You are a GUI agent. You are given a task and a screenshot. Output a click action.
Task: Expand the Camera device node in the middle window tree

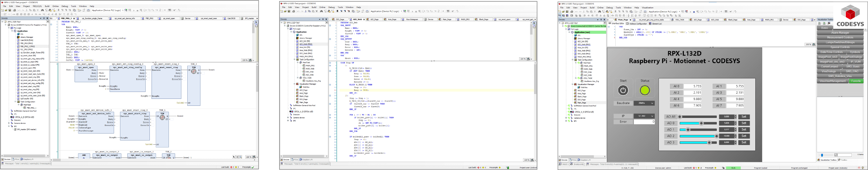(289, 118)
